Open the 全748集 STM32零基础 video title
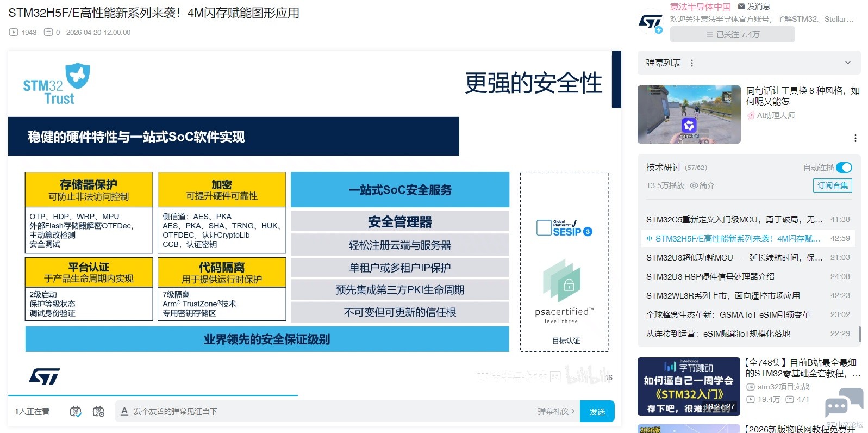Screen dimensions: 868x433 pos(803,368)
